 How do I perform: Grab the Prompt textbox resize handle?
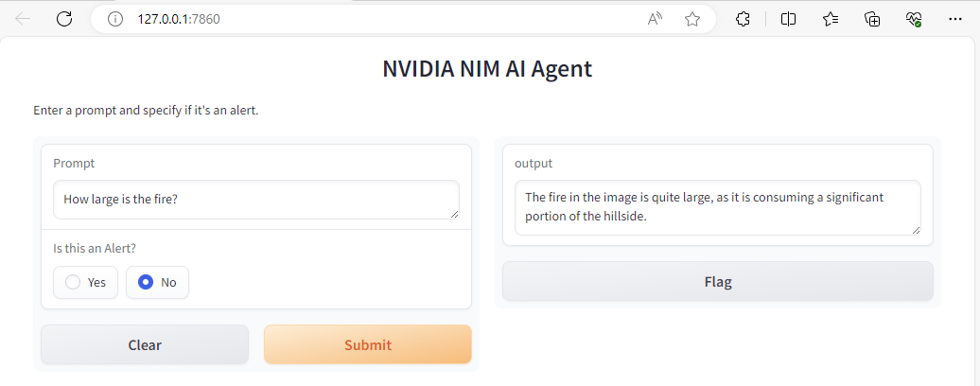point(454,214)
